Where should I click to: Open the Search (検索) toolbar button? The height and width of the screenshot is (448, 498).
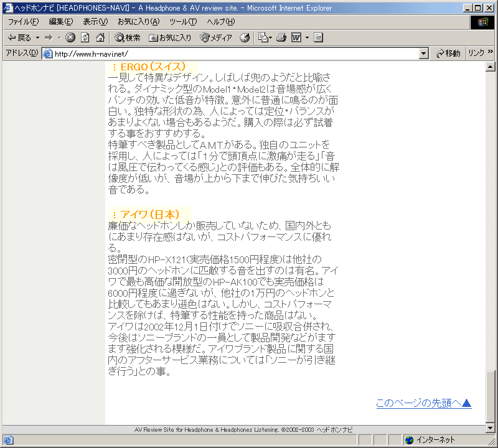128,38
